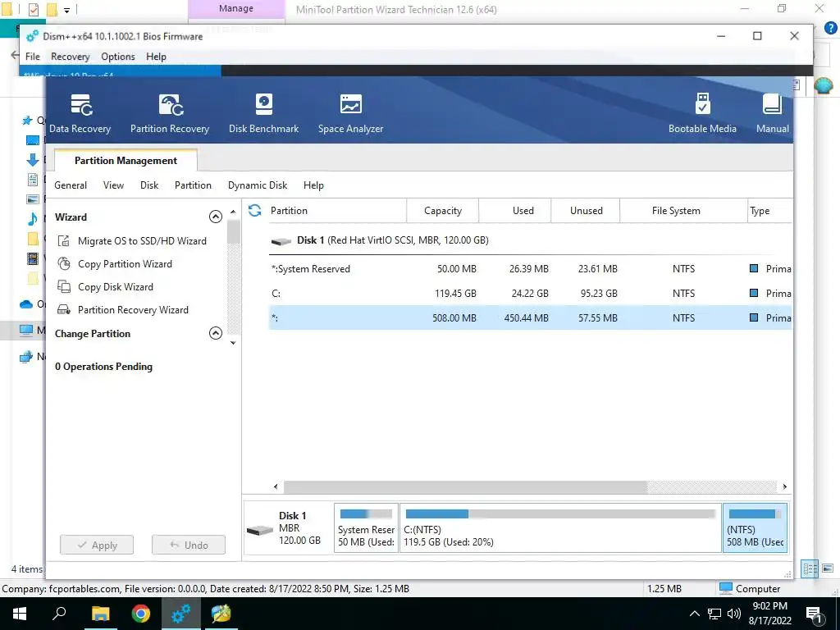Select the 508.00 MB partition row
This screenshot has width=840, height=630.
pyautogui.click(x=530, y=317)
